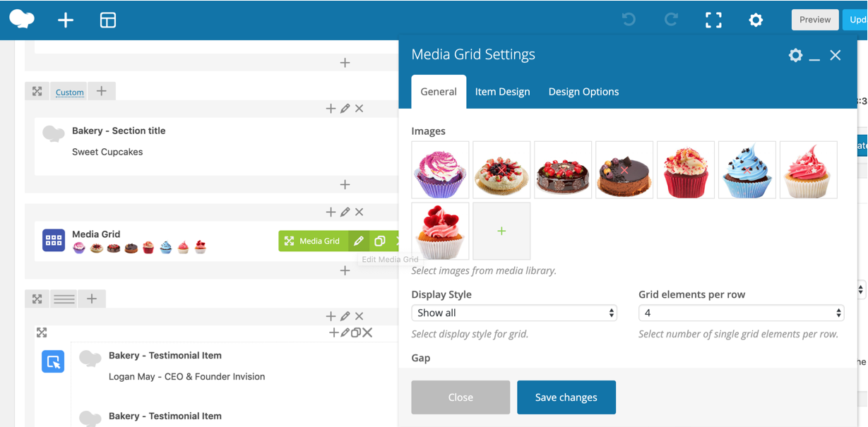Open the Display Style dropdown

coord(514,313)
